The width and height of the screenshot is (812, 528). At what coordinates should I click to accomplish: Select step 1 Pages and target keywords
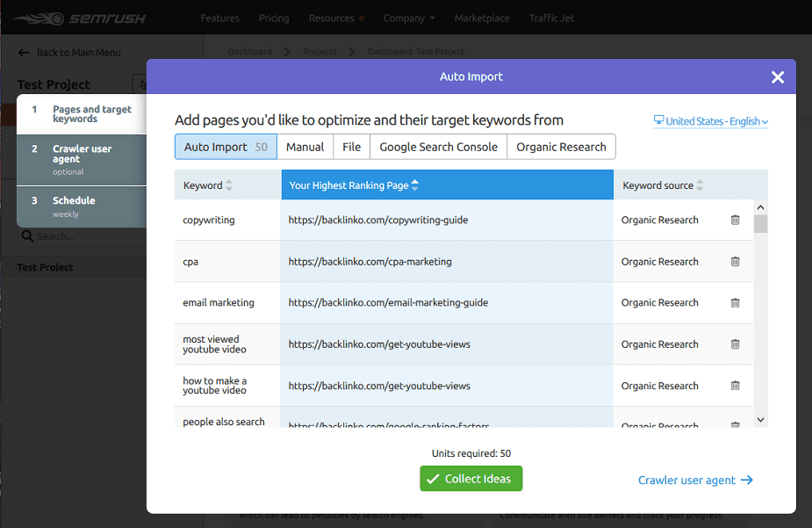point(82,114)
